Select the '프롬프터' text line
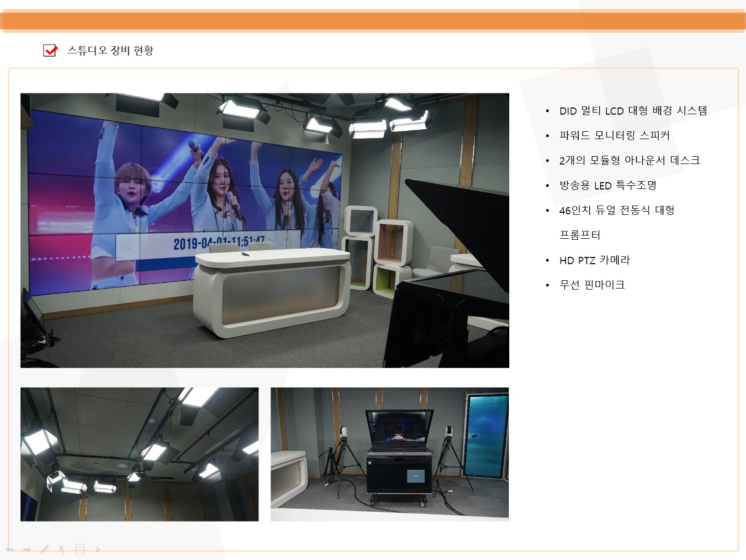This screenshot has width=746, height=560. [579, 235]
